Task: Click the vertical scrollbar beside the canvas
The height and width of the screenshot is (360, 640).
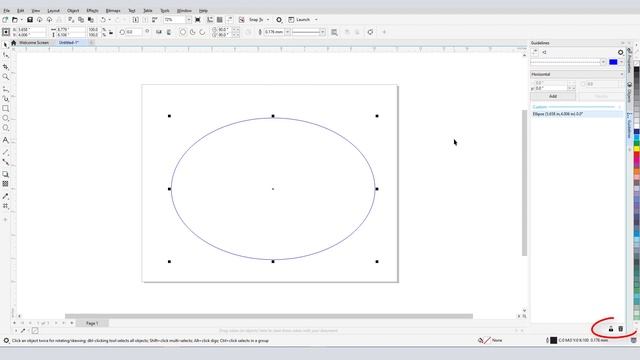Action: pos(524,183)
